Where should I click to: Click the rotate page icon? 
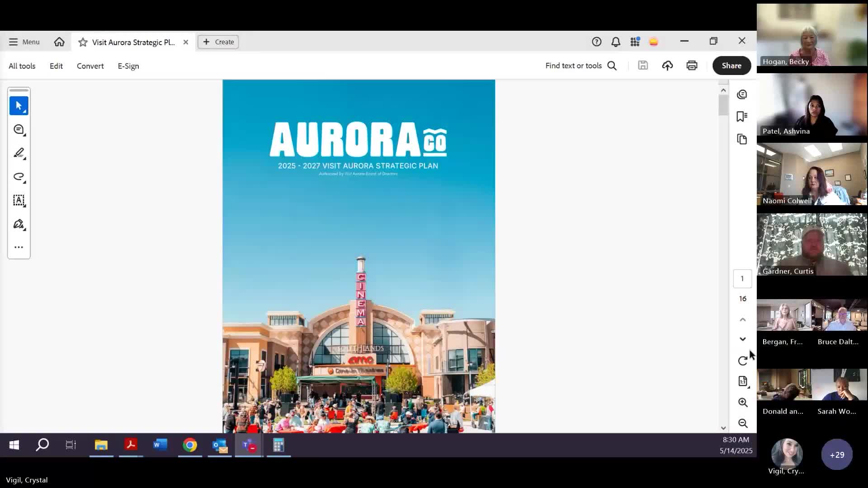[742, 361]
